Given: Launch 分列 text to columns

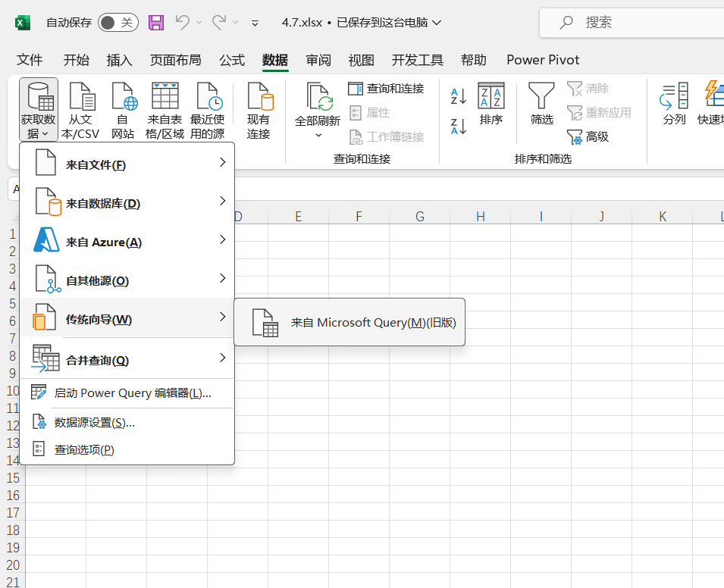Looking at the screenshot, I should pos(673,106).
